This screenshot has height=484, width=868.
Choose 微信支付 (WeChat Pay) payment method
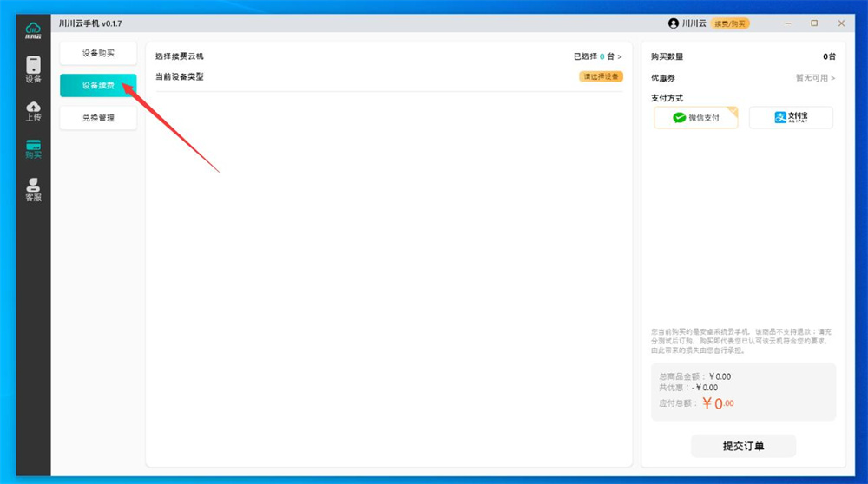click(696, 118)
